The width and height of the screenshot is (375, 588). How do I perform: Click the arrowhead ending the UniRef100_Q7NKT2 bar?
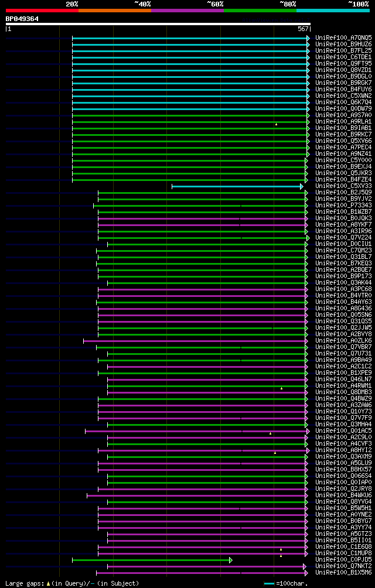(x=305, y=567)
